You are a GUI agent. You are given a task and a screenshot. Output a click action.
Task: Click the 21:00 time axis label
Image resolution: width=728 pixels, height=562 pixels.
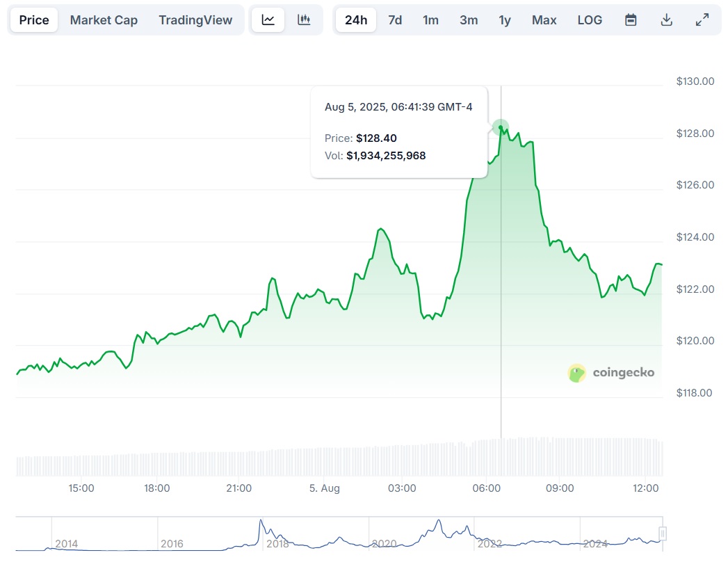[x=238, y=488]
